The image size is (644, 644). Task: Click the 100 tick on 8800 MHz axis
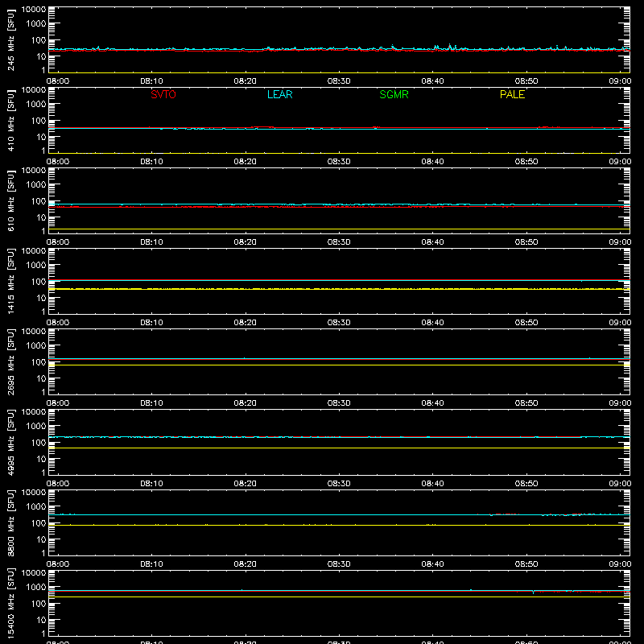click(39, 523)
